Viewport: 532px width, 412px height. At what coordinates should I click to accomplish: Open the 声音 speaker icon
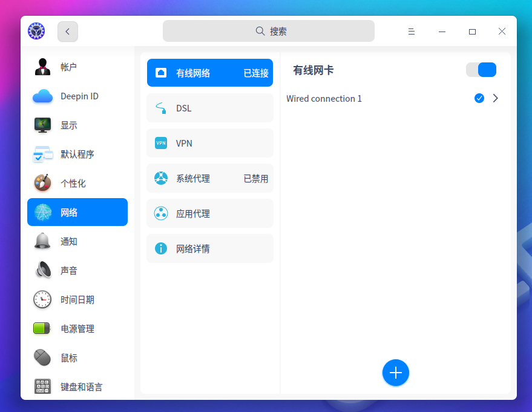coord(43,270)
